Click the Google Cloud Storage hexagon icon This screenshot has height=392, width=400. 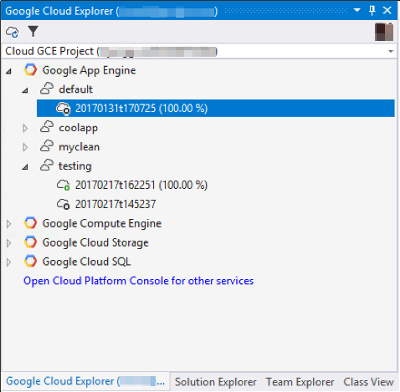pos(30,242)
